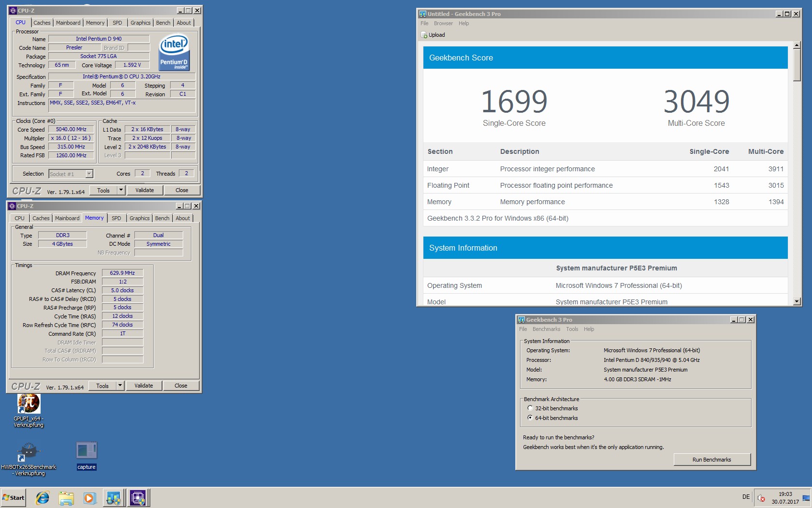Image resolution: width=812 pixels, height=508 pixels.
Task: Click the Floating Point row in score table
Action: coord(605,185)
